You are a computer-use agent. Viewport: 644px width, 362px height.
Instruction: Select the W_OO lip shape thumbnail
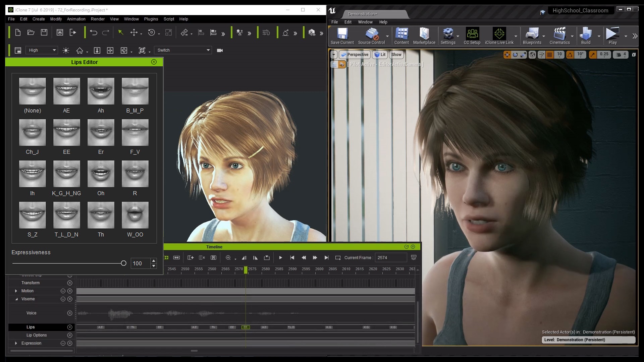135,215
